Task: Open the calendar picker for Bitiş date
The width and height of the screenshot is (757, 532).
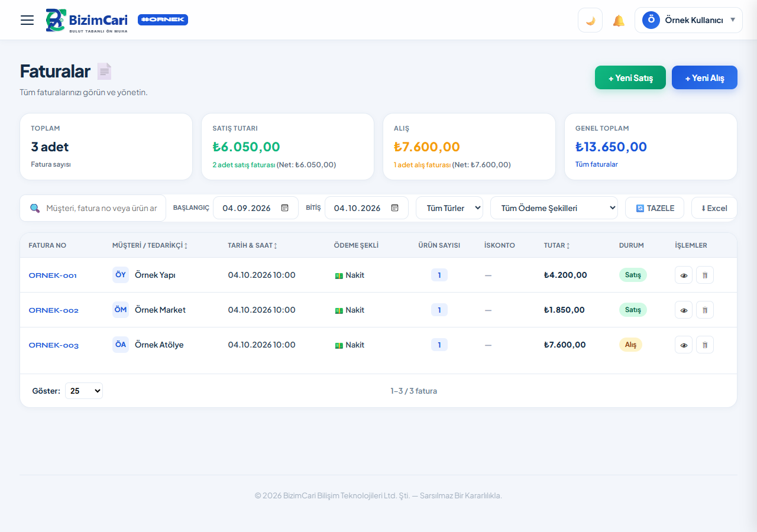Action: pyautogui.click(x=395, y=208)
